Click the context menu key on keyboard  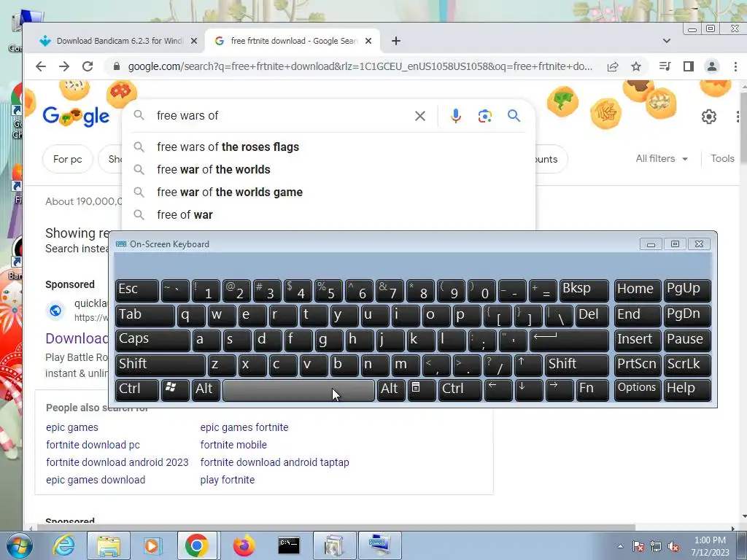[x=422, y=389]
